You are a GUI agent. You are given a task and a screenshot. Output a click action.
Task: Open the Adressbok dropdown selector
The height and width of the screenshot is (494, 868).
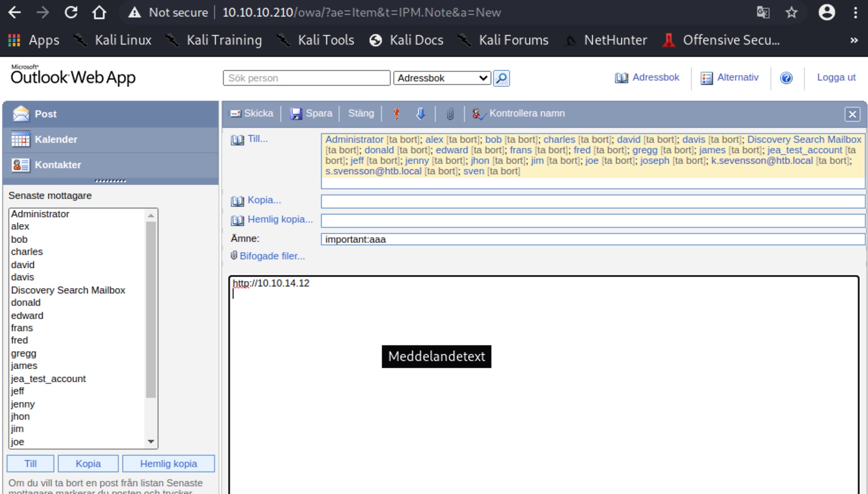[x=442, y=78]
